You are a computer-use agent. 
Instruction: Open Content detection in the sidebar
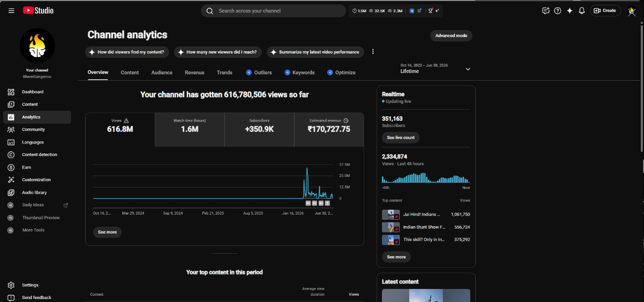coord(37,155)
